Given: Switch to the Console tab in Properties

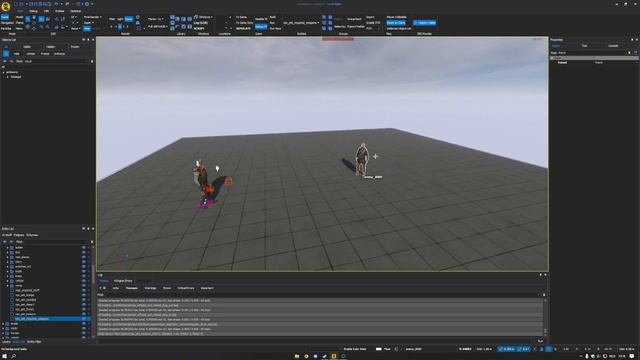Looking at the screenshot, I should [613, 46].
